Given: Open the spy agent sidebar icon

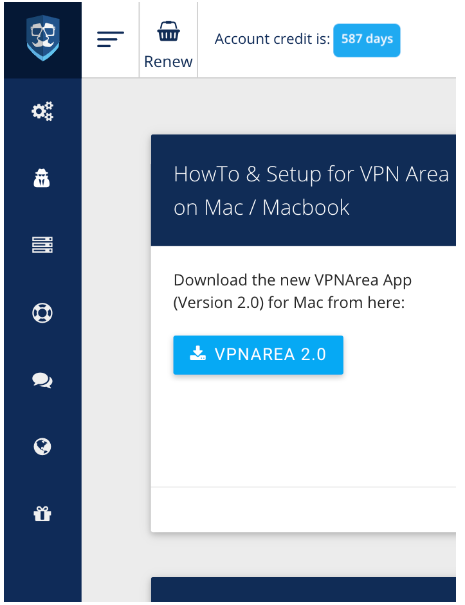Looking at the screenshot, I should click(42, 178).
